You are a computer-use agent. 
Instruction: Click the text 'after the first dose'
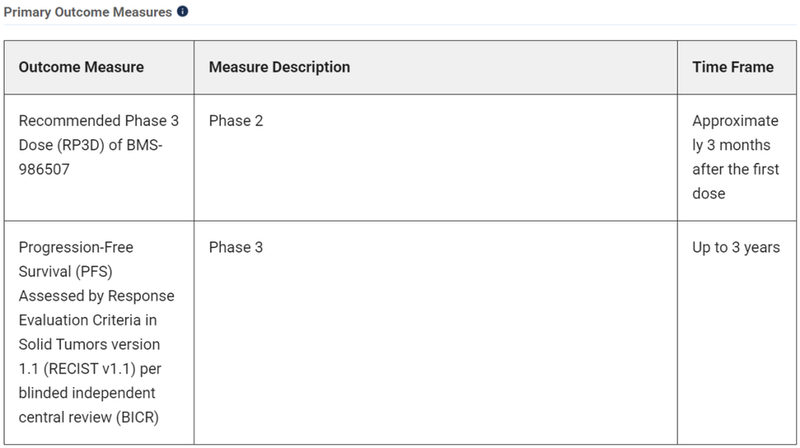pos(736,181)
